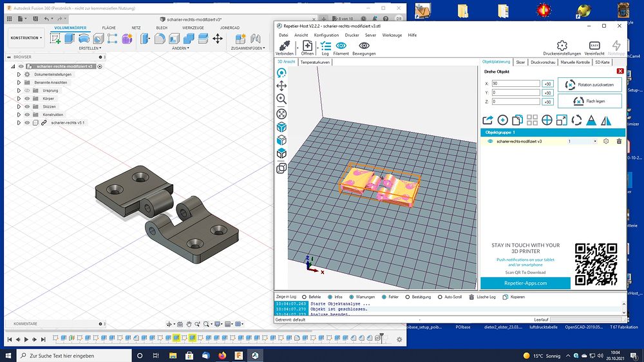Screen dimensions: 644x362
Task: Click the Move/Copy arrows icon in Fusion 360
Action: click(x=218, y=39)
